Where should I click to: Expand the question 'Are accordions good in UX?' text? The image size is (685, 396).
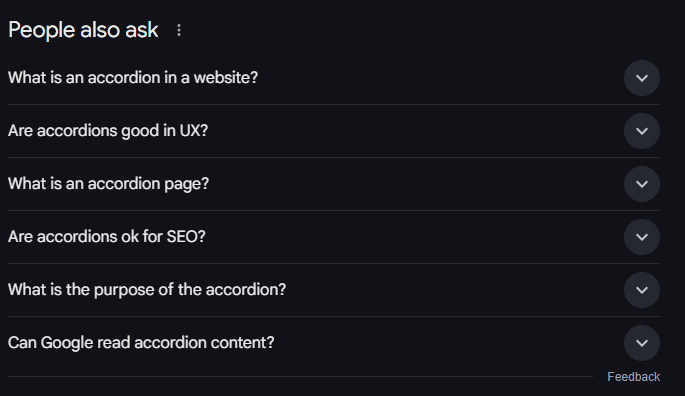(108, 131)
